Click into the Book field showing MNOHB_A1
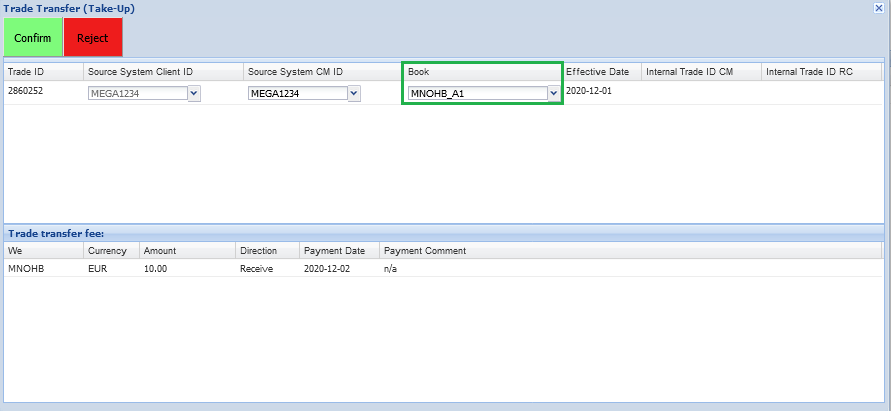The image size is (891, 411). click(477, 93)
